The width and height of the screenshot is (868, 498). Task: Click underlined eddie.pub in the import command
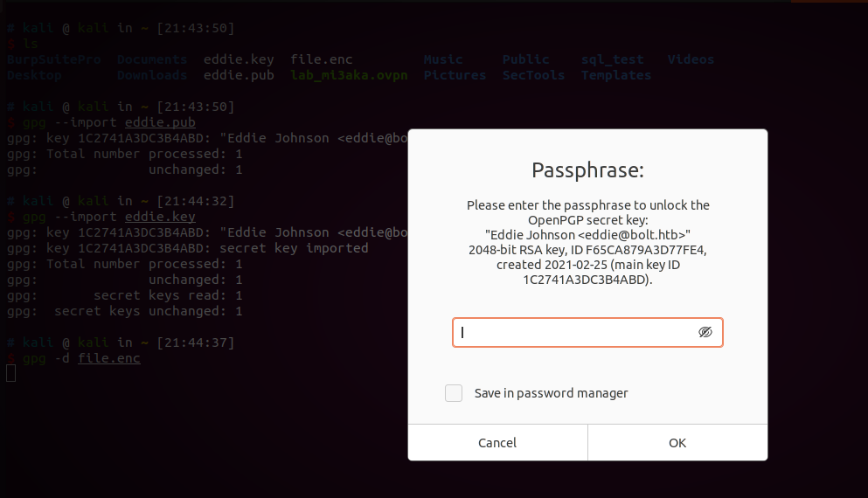[x=160, y=122]
